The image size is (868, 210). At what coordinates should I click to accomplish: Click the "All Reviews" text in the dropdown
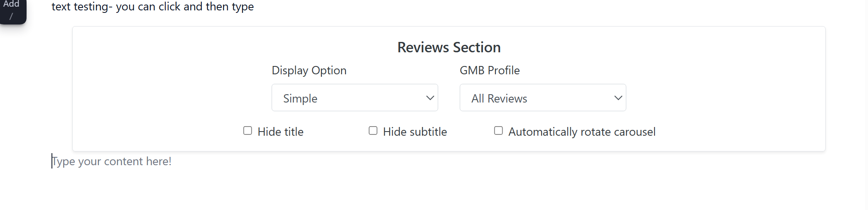pos(499,99)
